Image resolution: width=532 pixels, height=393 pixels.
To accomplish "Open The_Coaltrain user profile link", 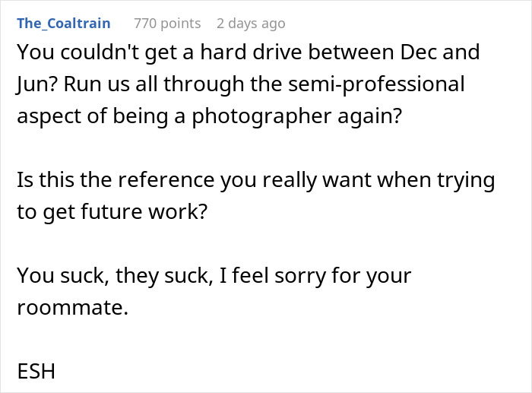I will click(x=63, y=23).
